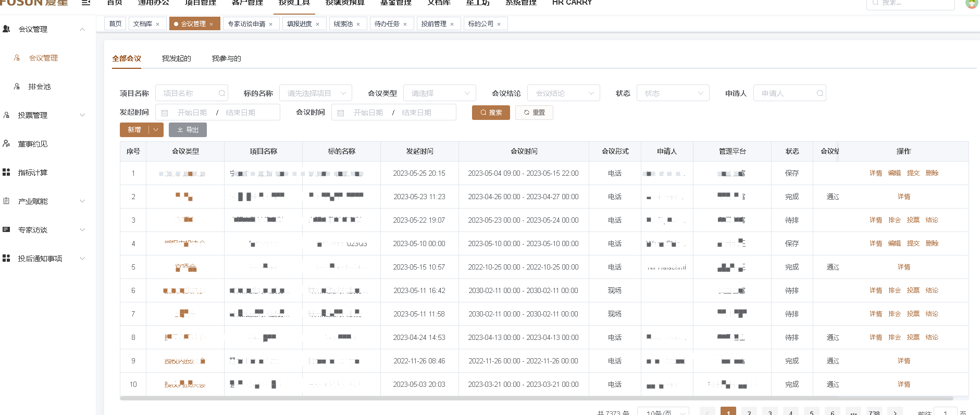Click the 会议管理 group people icon

(x=6, y=29)
